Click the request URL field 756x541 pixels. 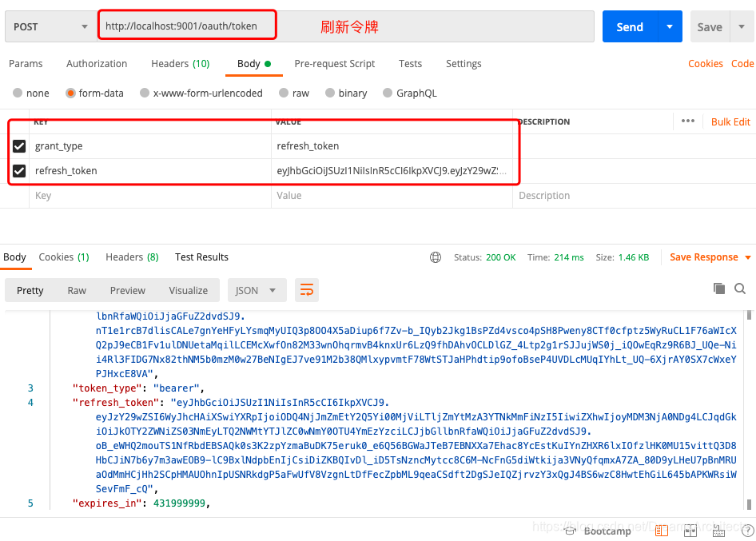coord(345,26)
